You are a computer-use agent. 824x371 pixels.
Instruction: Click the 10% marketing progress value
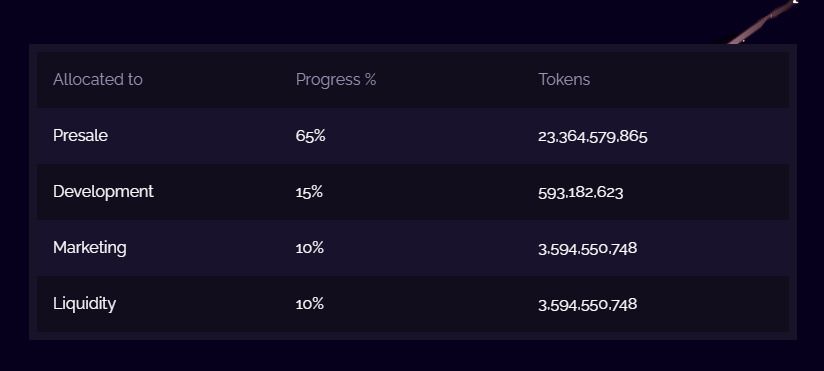310,248
